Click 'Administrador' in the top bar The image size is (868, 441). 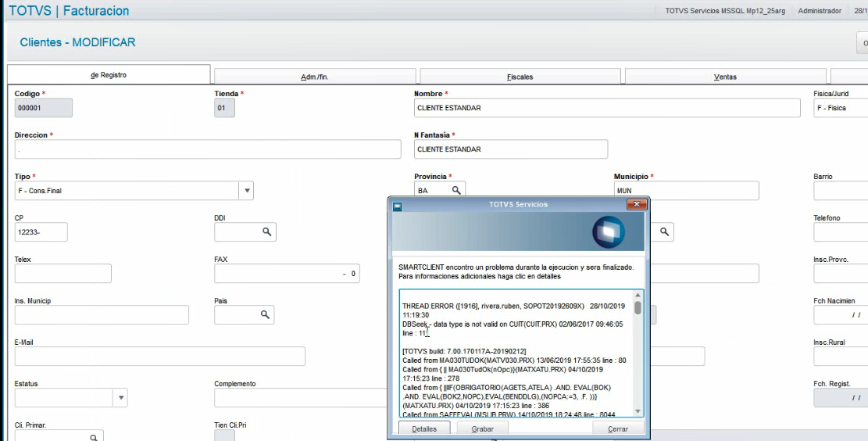820,11
